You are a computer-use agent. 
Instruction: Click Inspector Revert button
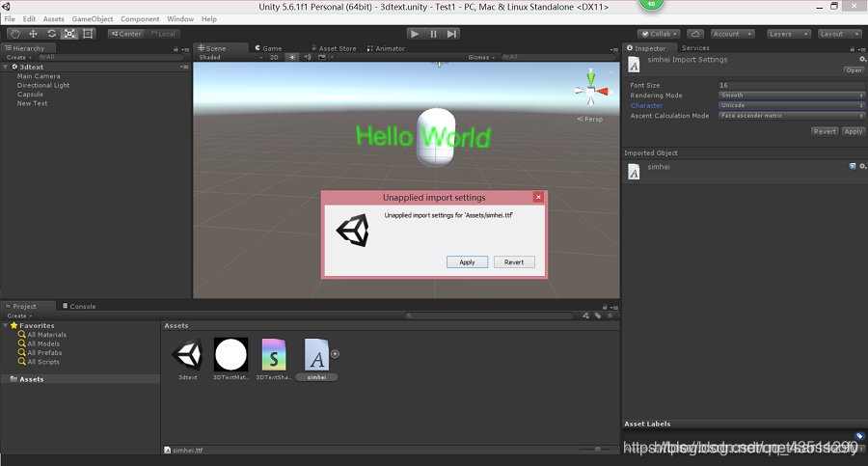[825, 131]
